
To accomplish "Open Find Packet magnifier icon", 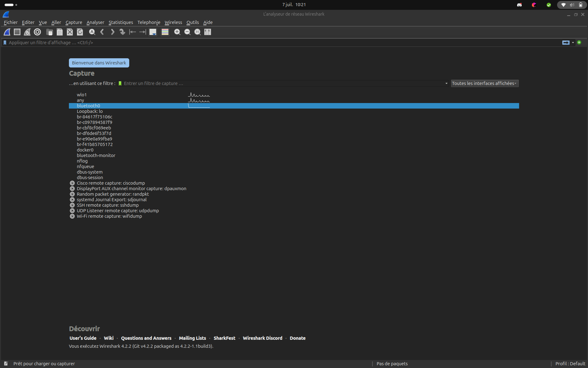I will click(x=92, y=32).
